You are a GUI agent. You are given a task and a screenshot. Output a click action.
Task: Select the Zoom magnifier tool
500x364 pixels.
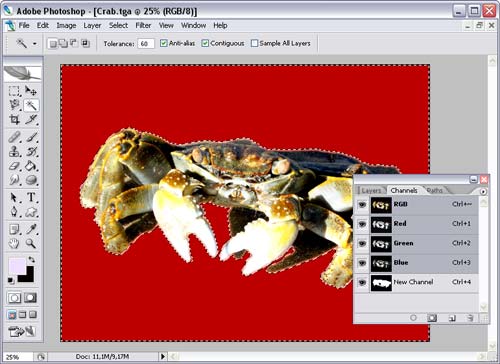[x=31, y=244]
